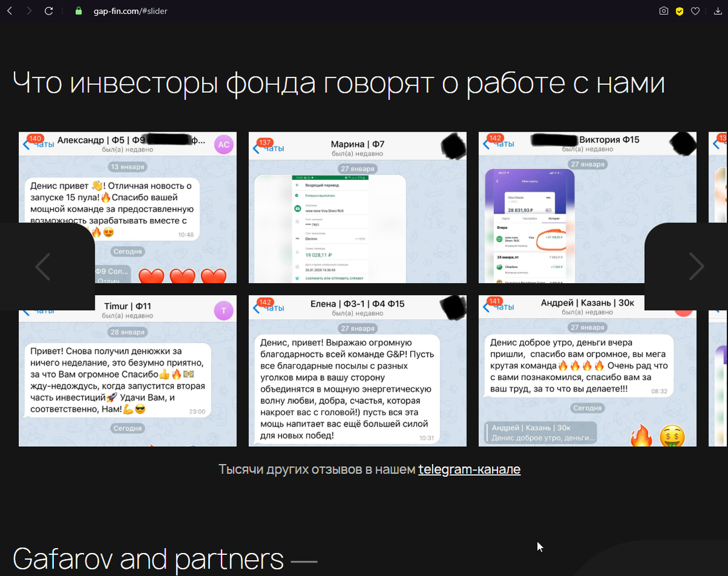Click the 'Gafarov and partners' heading
Image resolution: width=728 pixels, height=576 pixels.
coord(148,558)
